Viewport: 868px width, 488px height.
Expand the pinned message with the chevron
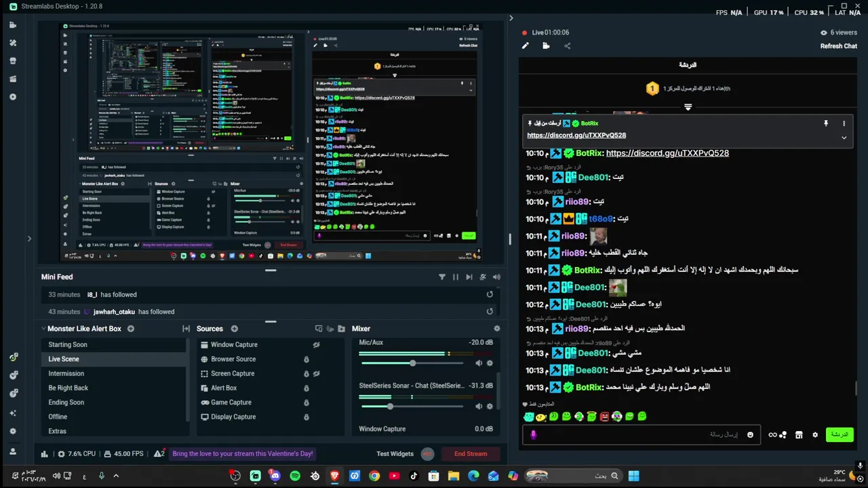point(844,138)
